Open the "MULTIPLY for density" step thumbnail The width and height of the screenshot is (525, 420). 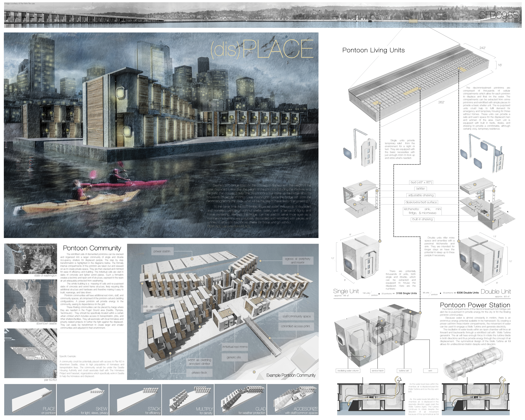tap(188, 400)
